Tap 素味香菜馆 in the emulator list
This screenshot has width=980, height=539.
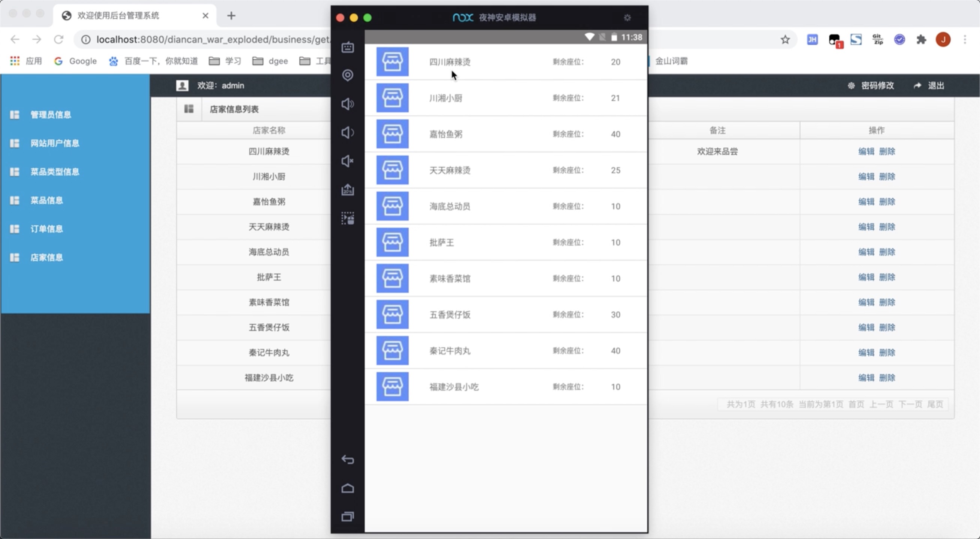pyautogui.click(x=450, y=278)
